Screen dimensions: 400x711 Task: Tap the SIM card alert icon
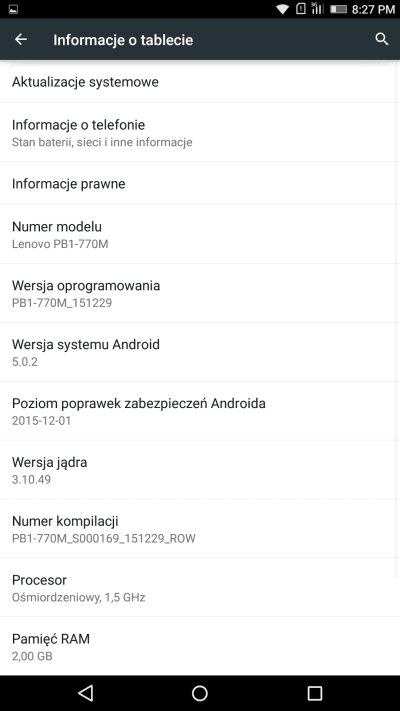click(x=301, y=9)
